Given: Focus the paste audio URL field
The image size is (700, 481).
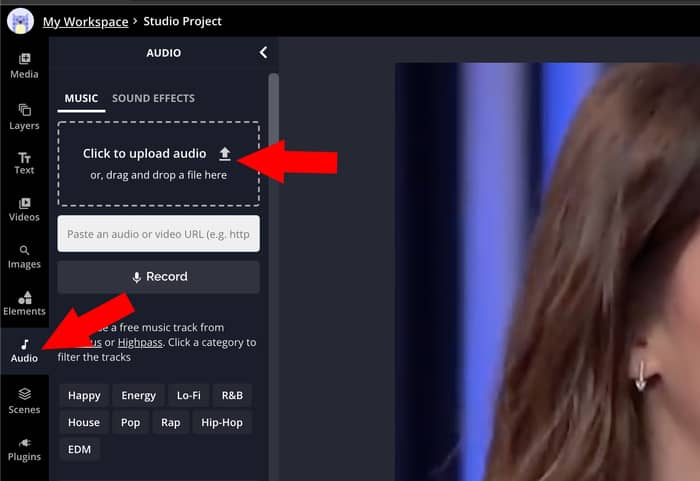Looking at the screenshot, I should [158, 234].
